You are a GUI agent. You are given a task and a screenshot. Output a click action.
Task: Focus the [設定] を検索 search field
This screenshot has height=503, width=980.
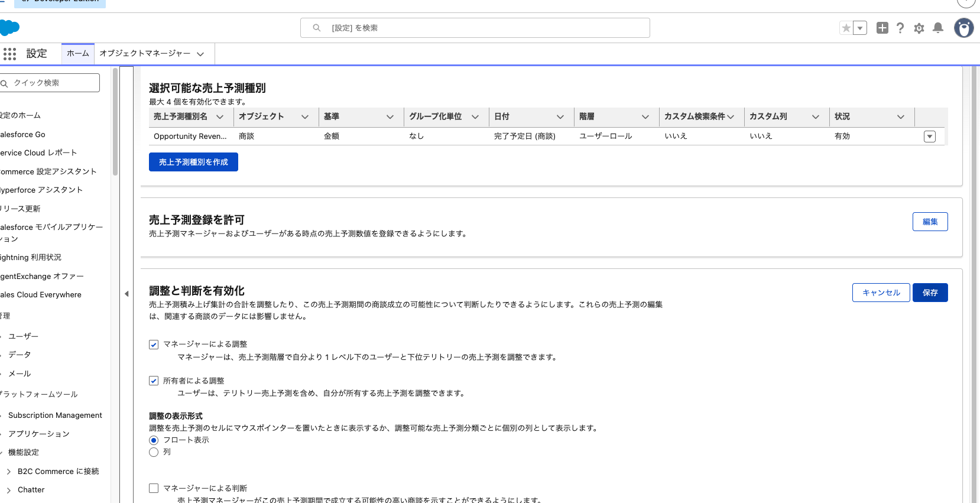coord(475,28)
